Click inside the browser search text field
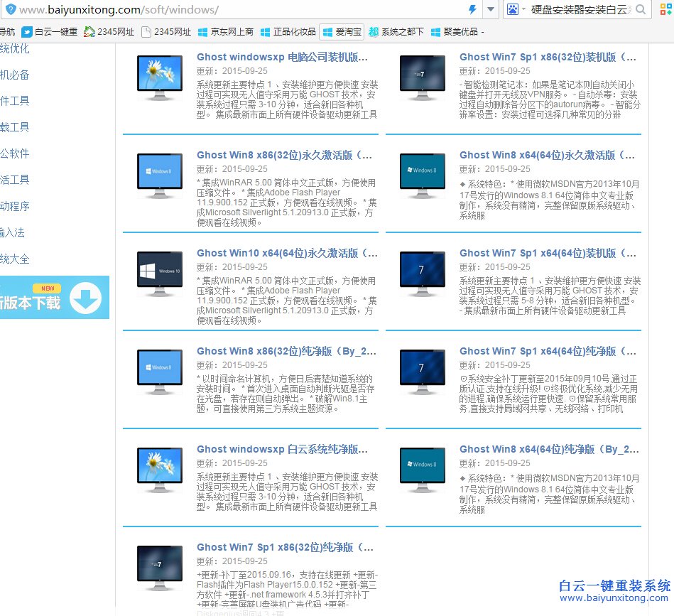Image resolution: width=674 pixels, height=616 pixels. point(579,9)
